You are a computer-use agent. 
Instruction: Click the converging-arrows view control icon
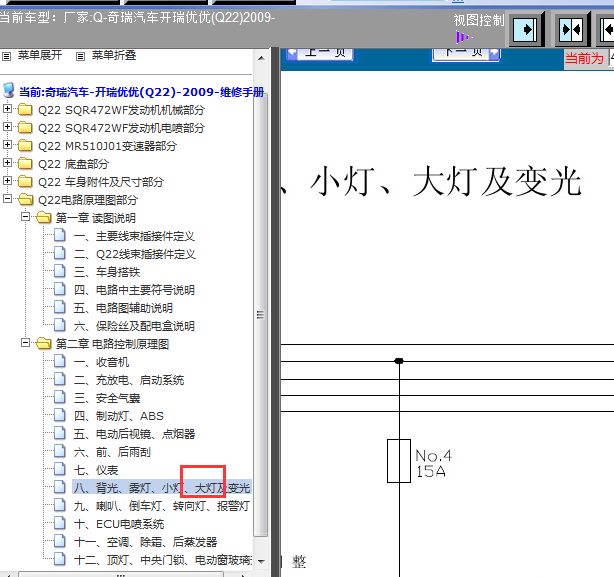click(572, 29)
